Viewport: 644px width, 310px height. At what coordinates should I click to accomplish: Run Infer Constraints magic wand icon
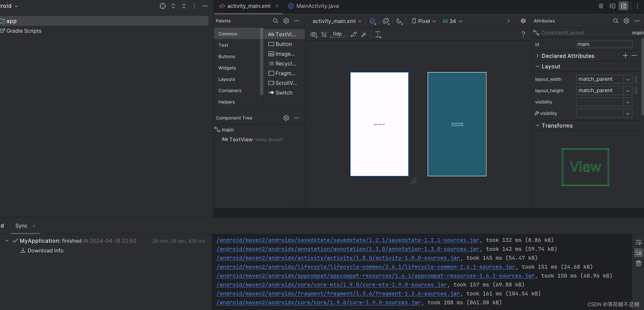(364, 34)
